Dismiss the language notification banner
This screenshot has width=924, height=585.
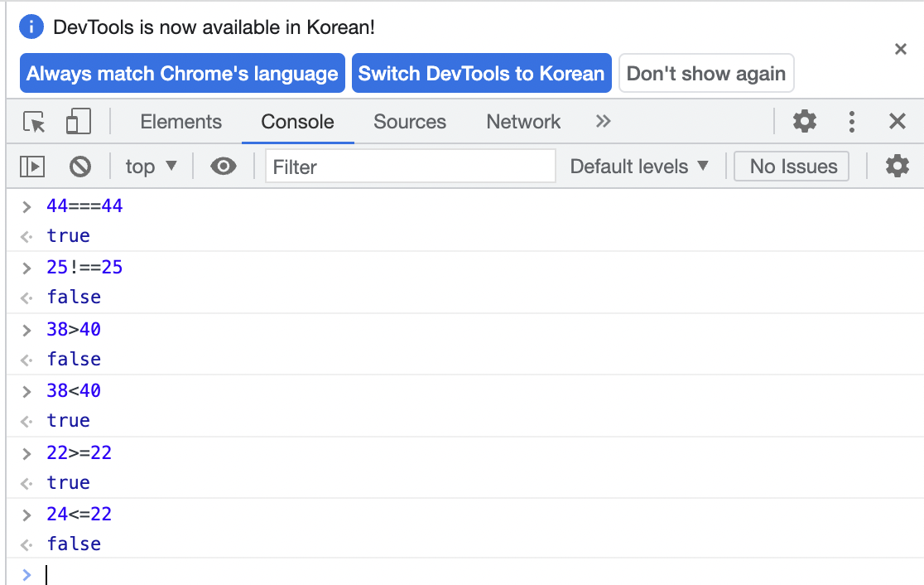[x=901, y=49]
